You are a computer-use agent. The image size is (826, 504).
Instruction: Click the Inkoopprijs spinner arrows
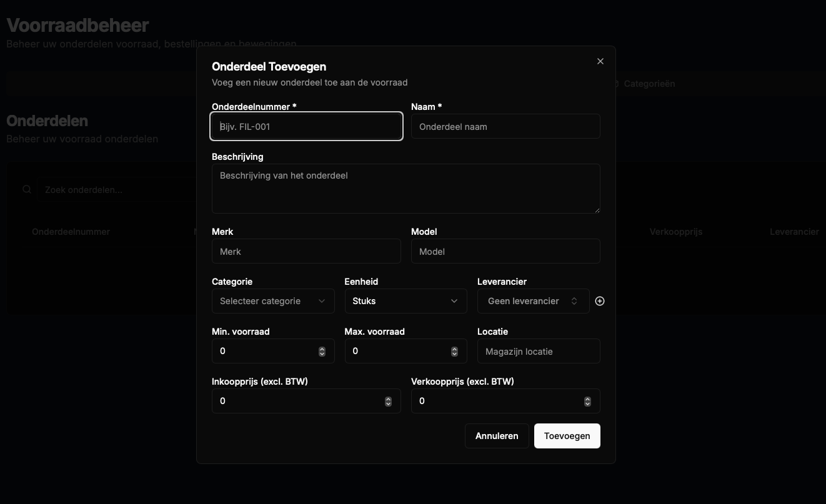click(388, 402)
